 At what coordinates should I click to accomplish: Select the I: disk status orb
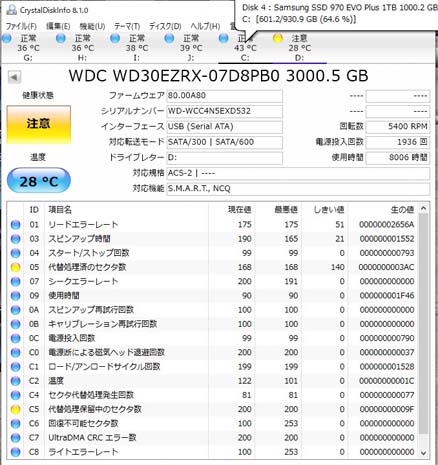115,38
